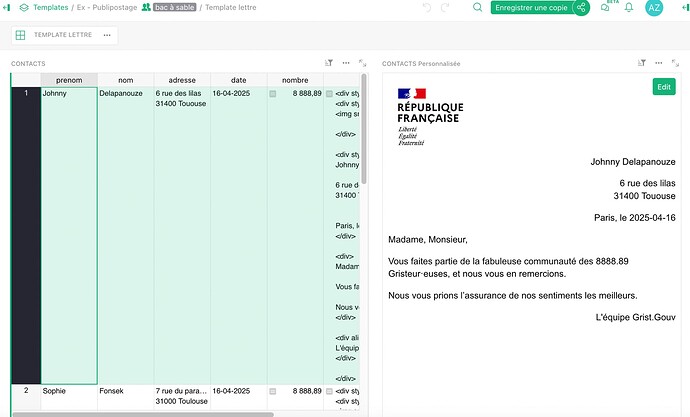Image resolution: width=690 pixels, height=417 pixels.
Task: Select row number 1
Action: click(x=26, y=235)
